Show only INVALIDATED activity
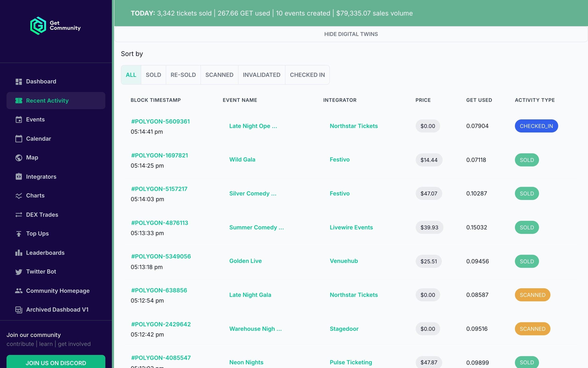Viewport: 588px width, 368px height. click(x=261, y=75)
